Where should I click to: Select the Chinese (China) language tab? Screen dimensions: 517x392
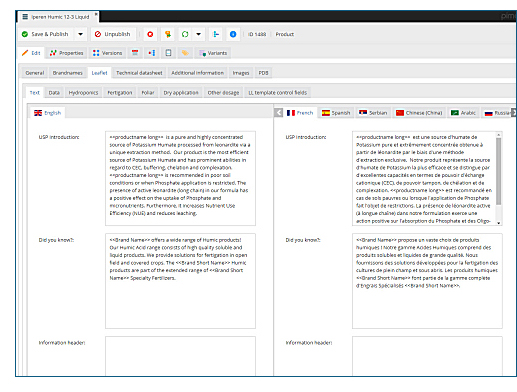click(x=419, y=113)
